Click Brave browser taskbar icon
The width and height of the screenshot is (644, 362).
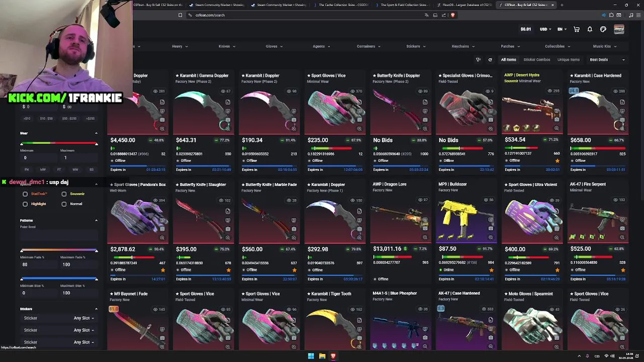point(333,356)
